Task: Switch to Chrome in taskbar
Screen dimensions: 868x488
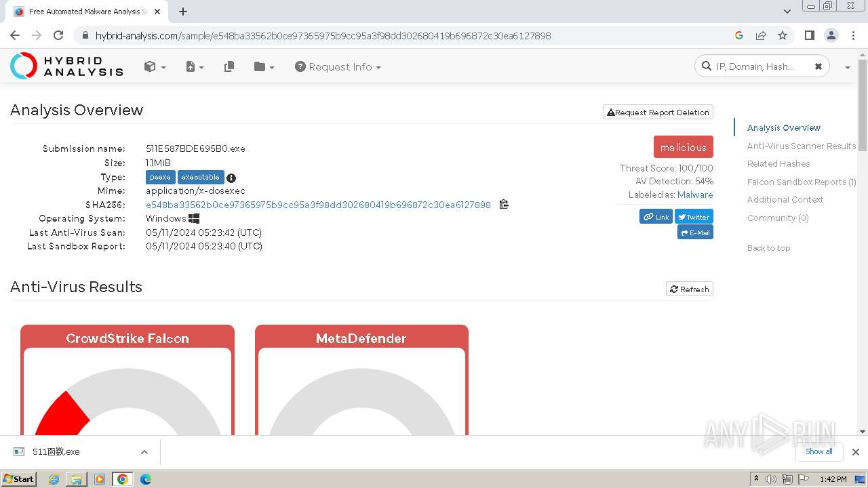Action: (123, 479)
